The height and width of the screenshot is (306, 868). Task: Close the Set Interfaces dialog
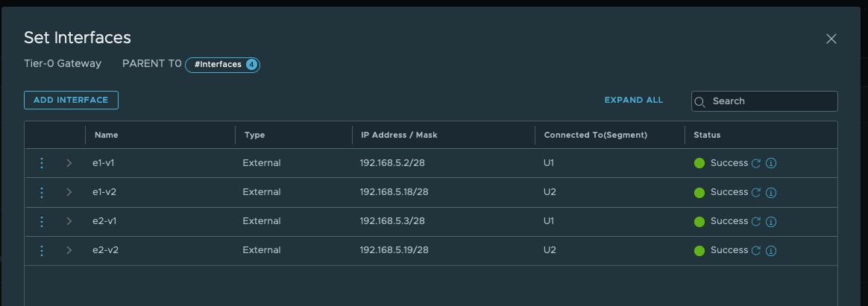(831, 39)
